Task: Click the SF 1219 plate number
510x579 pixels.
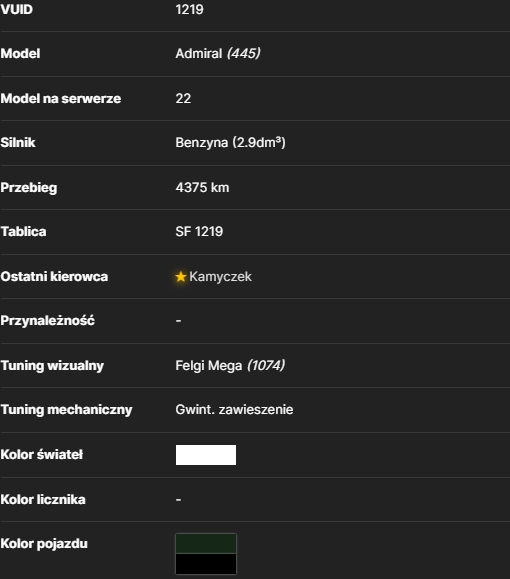Action: (x=199, y=232)
